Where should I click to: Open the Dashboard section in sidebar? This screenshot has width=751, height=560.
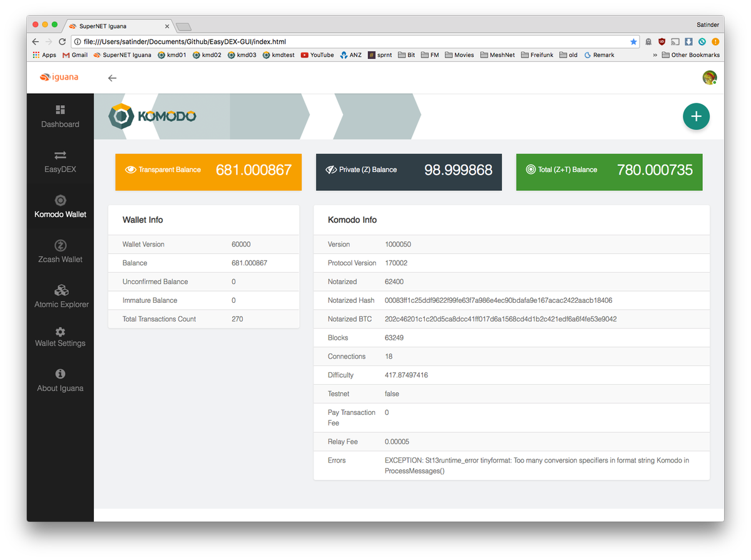coord(60,116)
